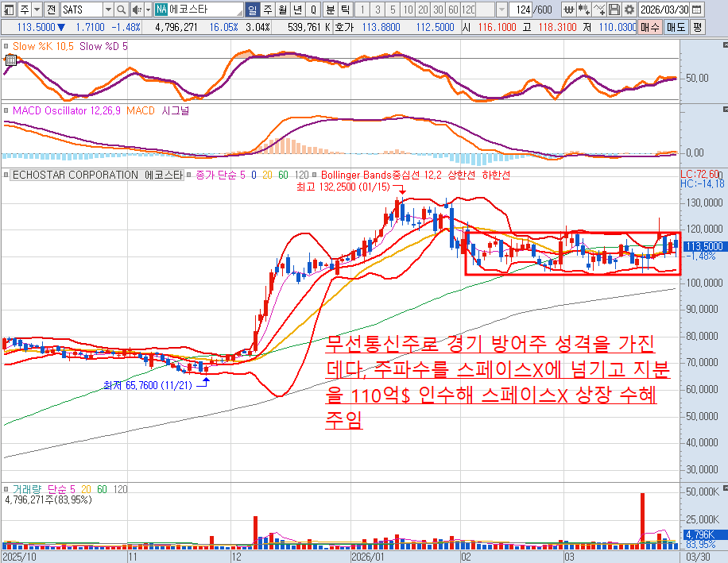Viewport: 728px width, 563px height.
Task: Click the won currency icon
Action: click(x=570, y=10)
